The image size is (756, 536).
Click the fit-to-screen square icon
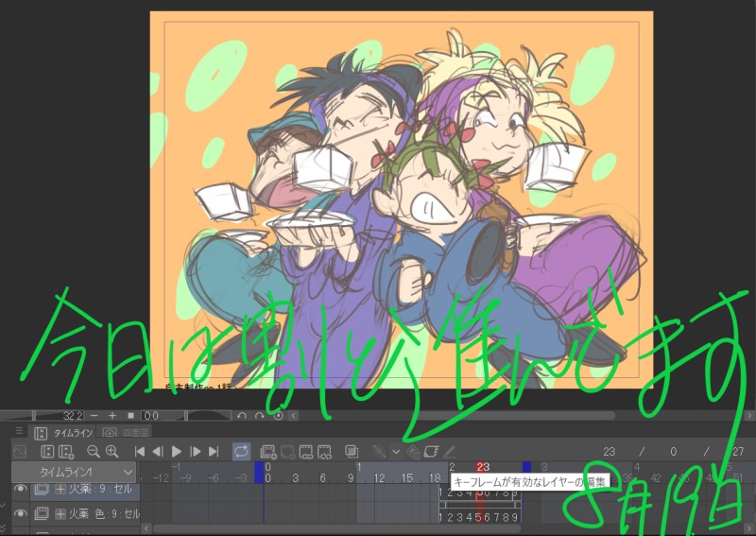[130, 415]
